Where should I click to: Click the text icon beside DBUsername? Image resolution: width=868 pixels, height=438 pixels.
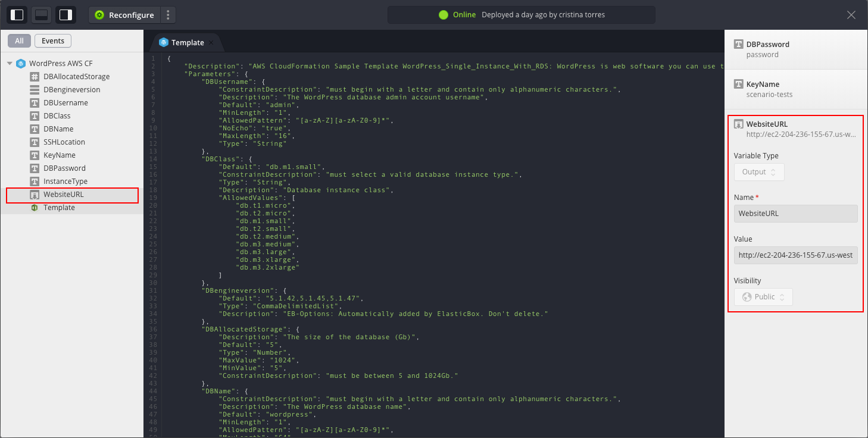[x=35, y=103]
